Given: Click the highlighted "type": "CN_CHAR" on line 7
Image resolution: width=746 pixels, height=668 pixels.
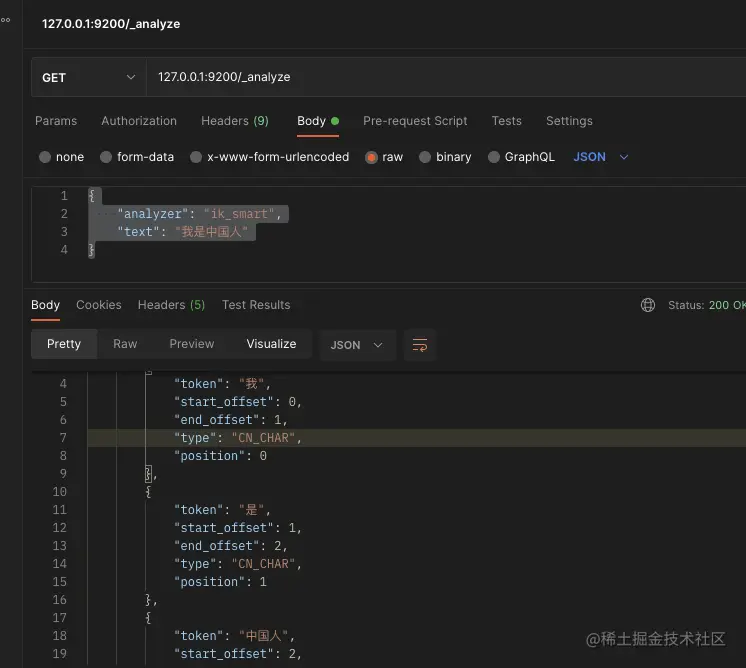Looking at the screenshot, I should point(238,438).
